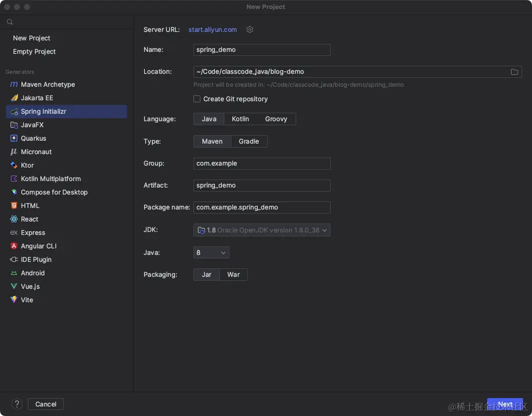Image resolution: width=532 pixels, height=416 pixels.
Task: Select the Vue.js label
Action: coord(30,287)
